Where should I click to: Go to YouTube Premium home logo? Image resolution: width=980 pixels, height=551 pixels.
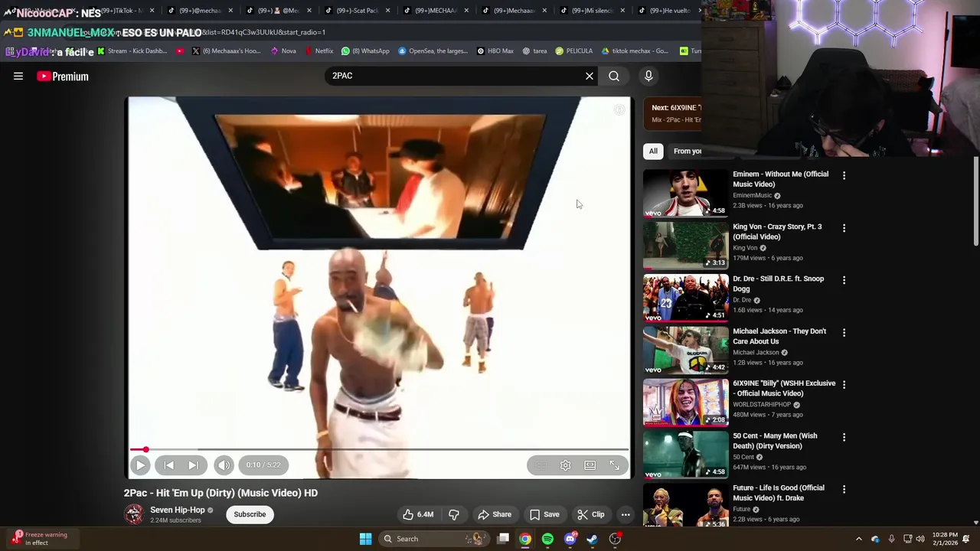pos(63,76)
